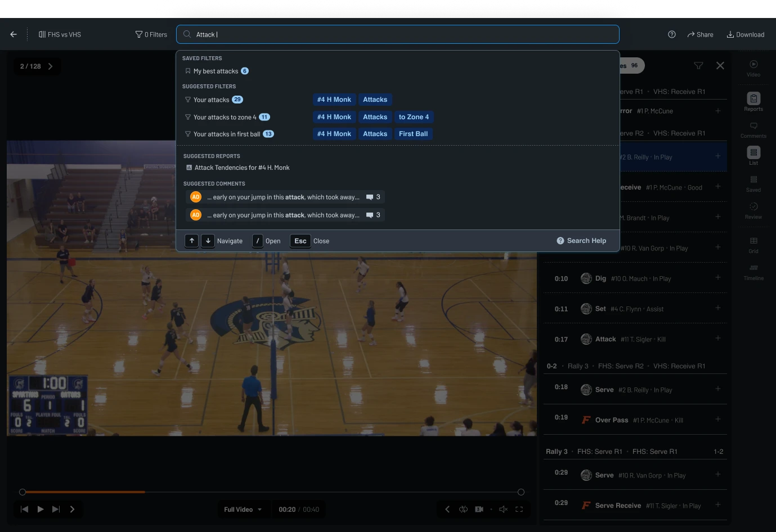The height and width of the screenshot is (532, 776).
Task: Click the Attack search input field
Action: [x=398, y=34]
